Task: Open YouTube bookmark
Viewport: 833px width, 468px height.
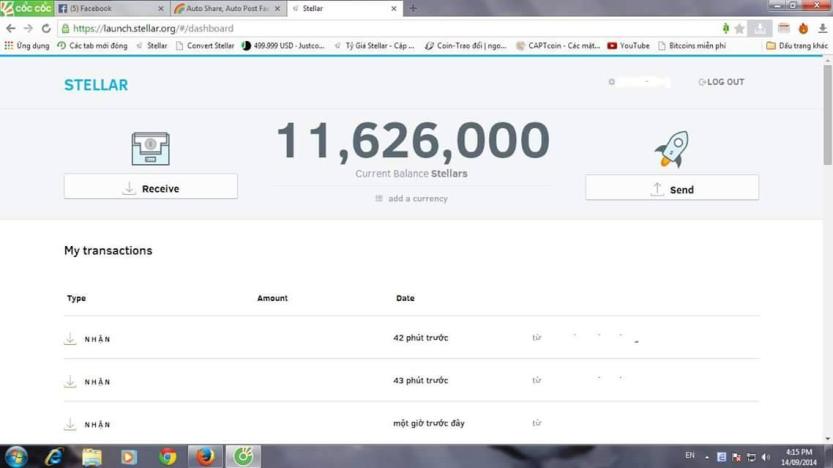Action: (x=628, y=46)
